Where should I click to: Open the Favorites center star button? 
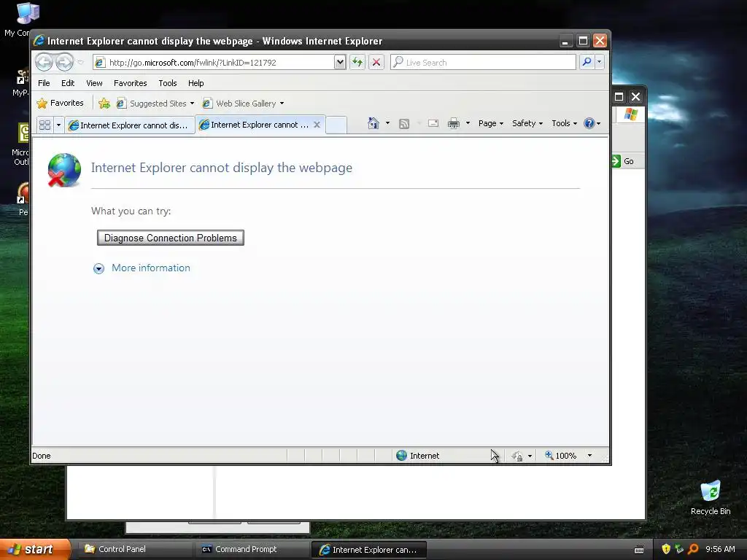[x=60, y=103]
